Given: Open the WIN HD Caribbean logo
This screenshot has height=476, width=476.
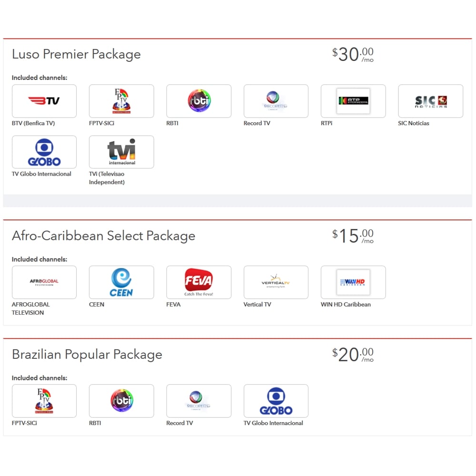Looking at the screenshot, I should [x=353, y=282].
